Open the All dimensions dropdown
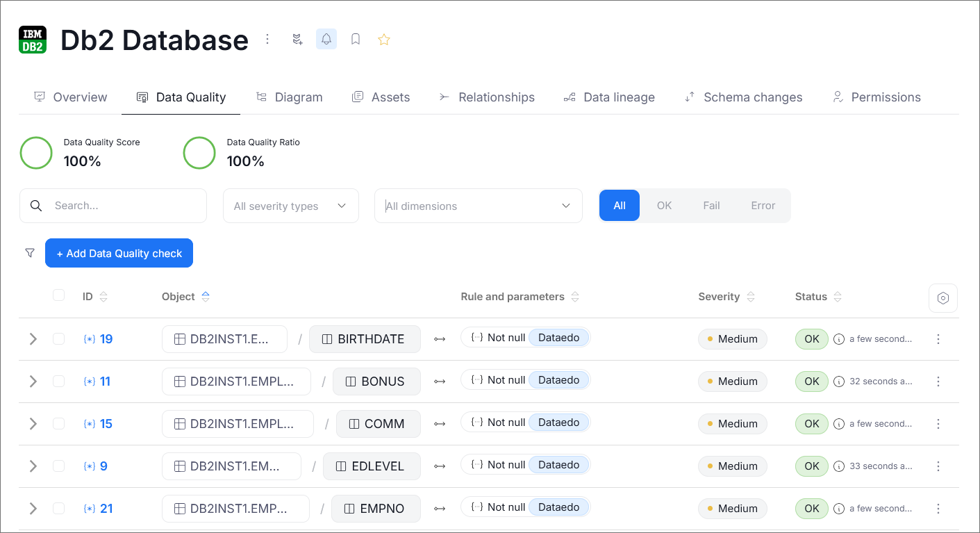Image resolution: width=980 pixels, height=533 pixels. [x=478, y=206]
